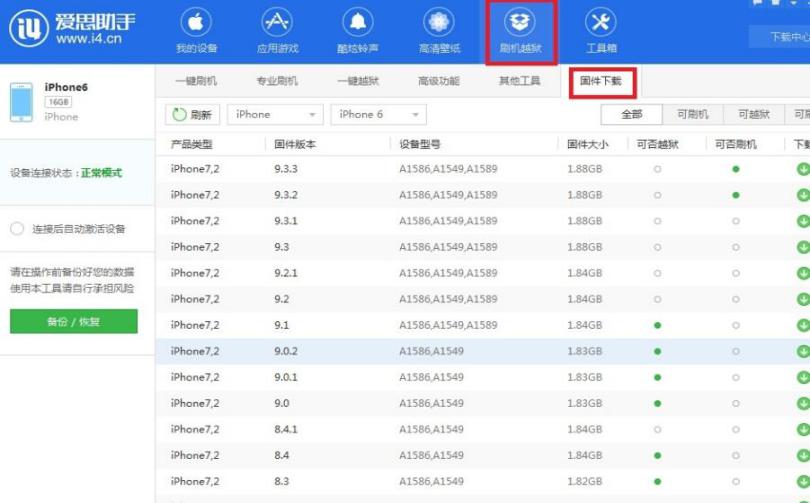Download firmware 9.0 via green arrow
The width and height of the screenshot is (810, 503).
click(x=803, y=403)
